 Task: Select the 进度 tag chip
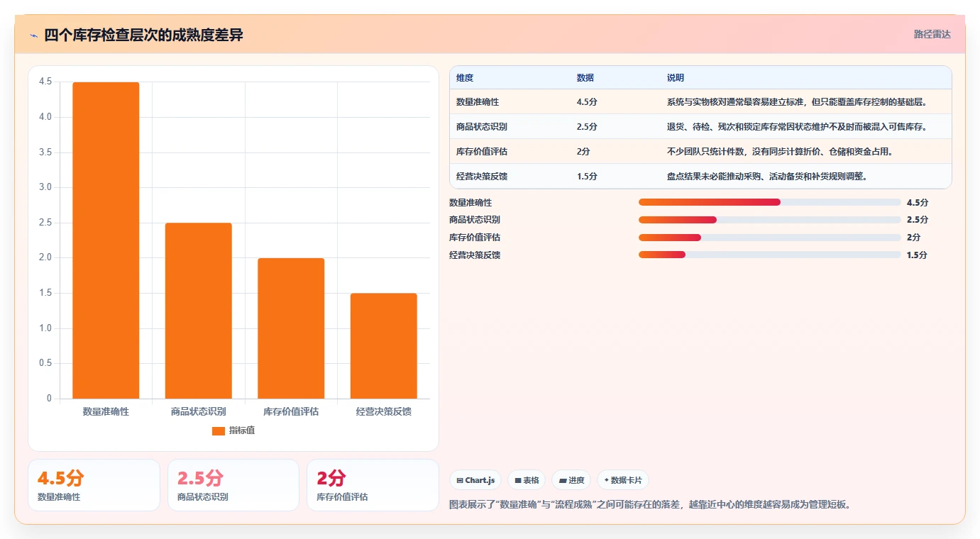571,480
